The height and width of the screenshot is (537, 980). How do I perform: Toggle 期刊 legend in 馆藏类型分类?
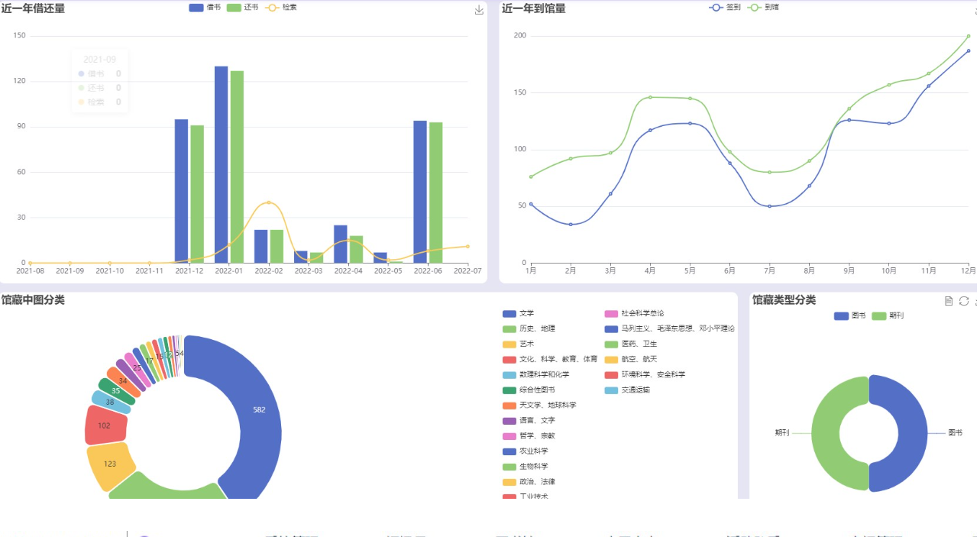888,315
